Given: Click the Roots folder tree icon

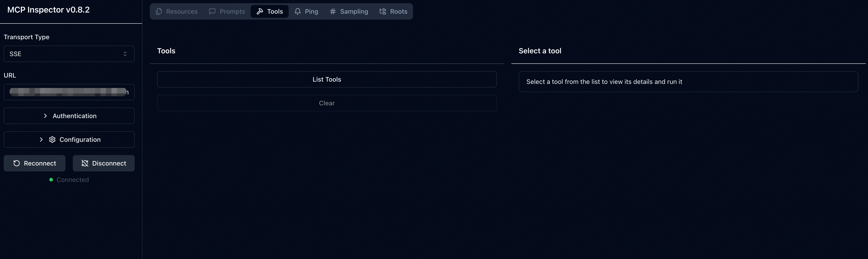Looking at the screenshot, I should point(383,11).
